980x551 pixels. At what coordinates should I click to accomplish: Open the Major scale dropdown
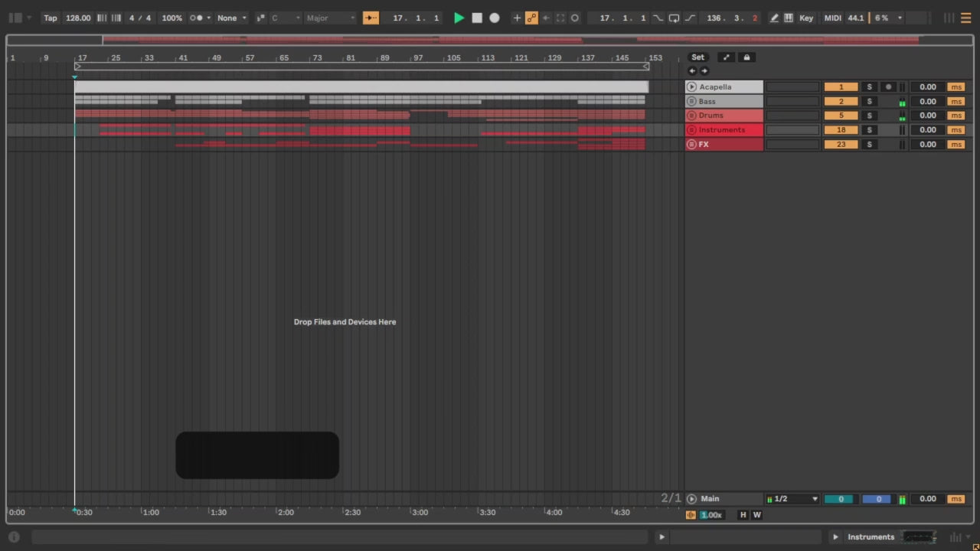331,18
